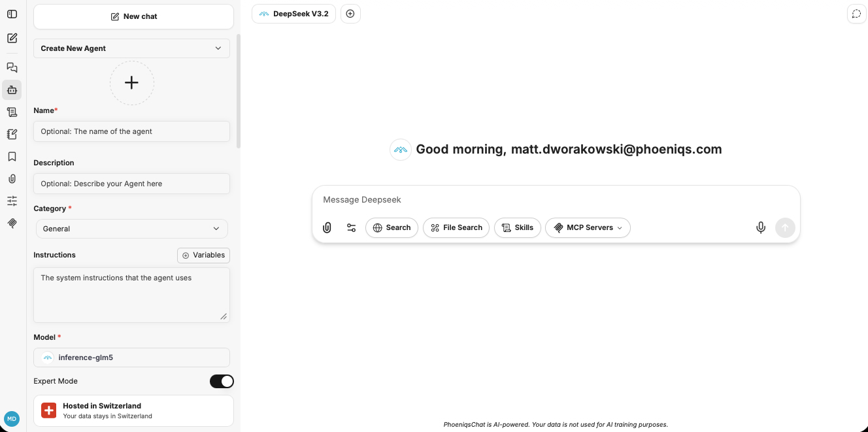Collapse the sidebar panel icon

(12, 14)
